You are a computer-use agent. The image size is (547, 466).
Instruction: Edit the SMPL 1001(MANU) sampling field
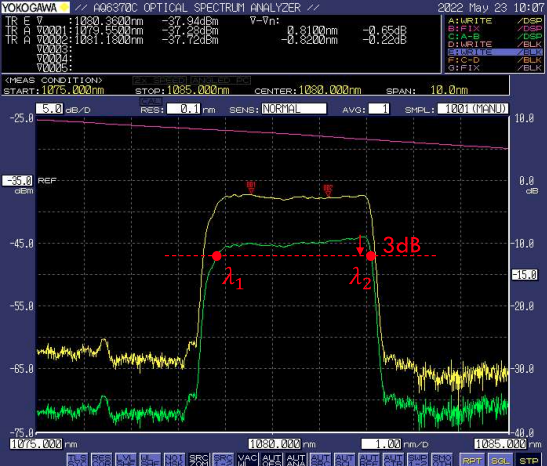click(x=473, y=109)
